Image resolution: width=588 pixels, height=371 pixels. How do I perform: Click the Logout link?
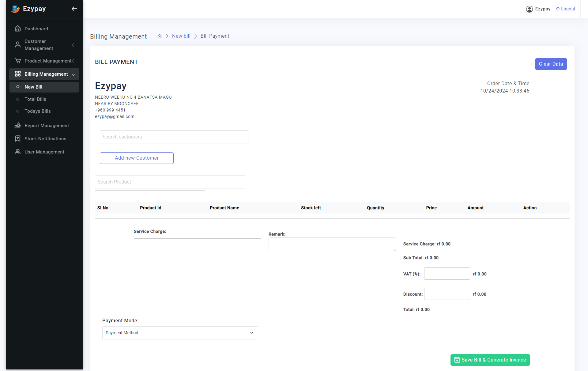click(x=566, y=9)
